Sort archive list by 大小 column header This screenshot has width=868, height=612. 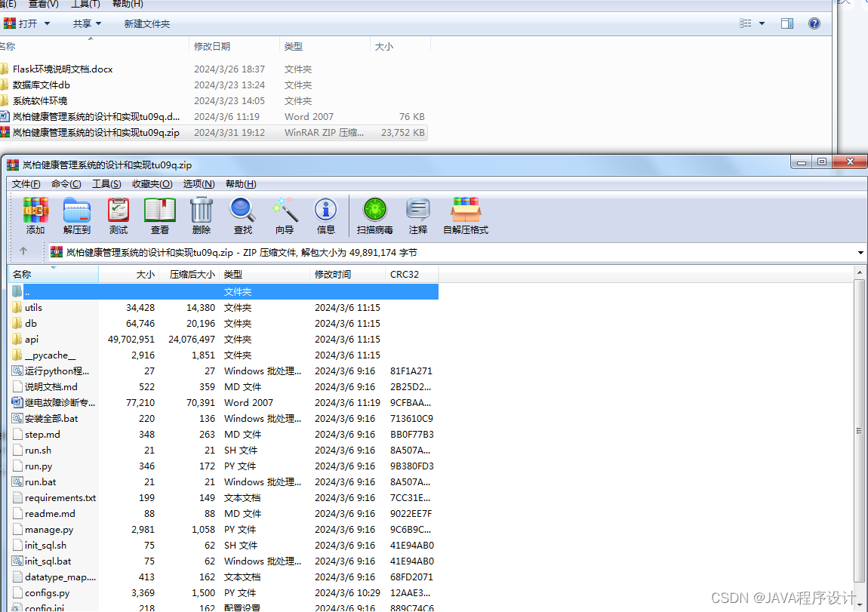[x=129, y=274]
